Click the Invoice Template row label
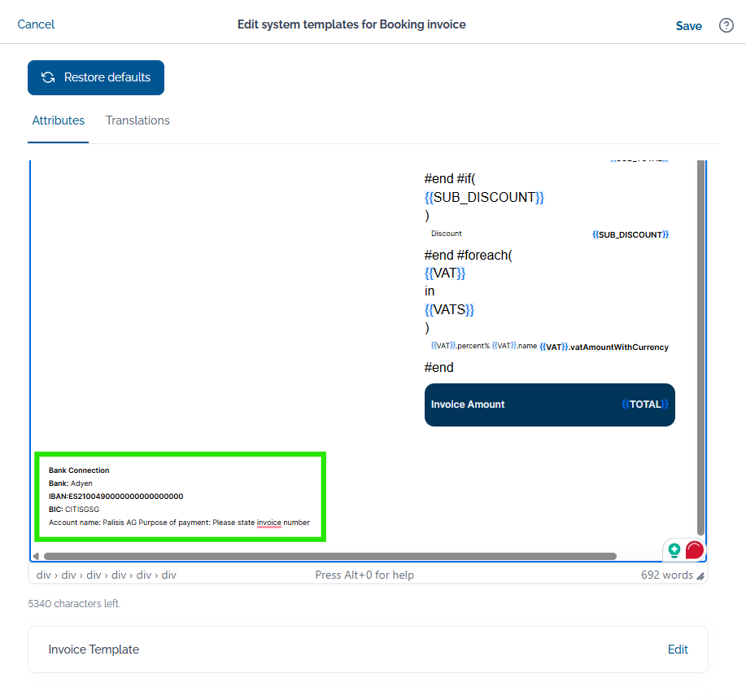 pos(94,649)
